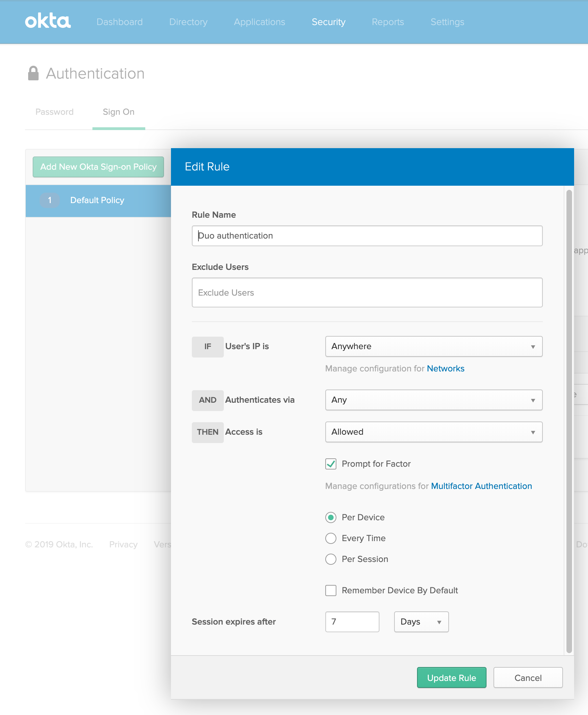Click inside the Exclude Users field
The height and width of the screenshot is (715, 588).
(367, 292)
